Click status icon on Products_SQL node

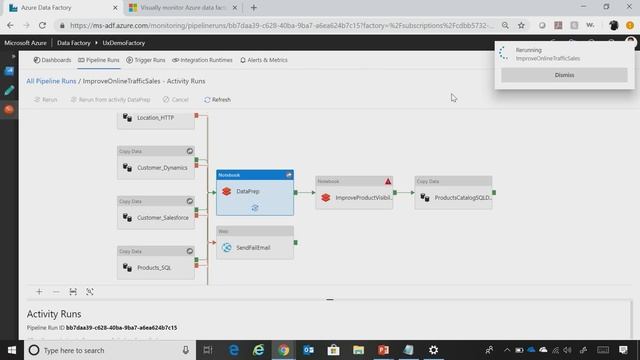pos(190,251)
